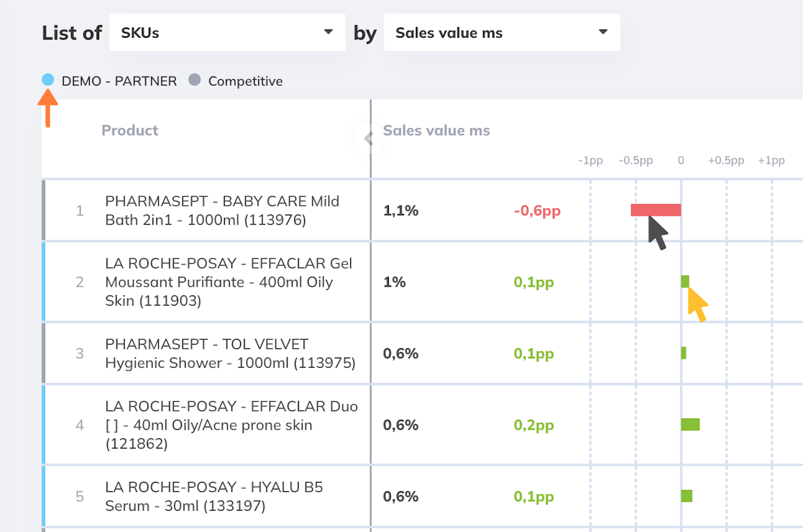
Task: Click the DEMO - PARTNER legend label
Action: coord(119,81)
